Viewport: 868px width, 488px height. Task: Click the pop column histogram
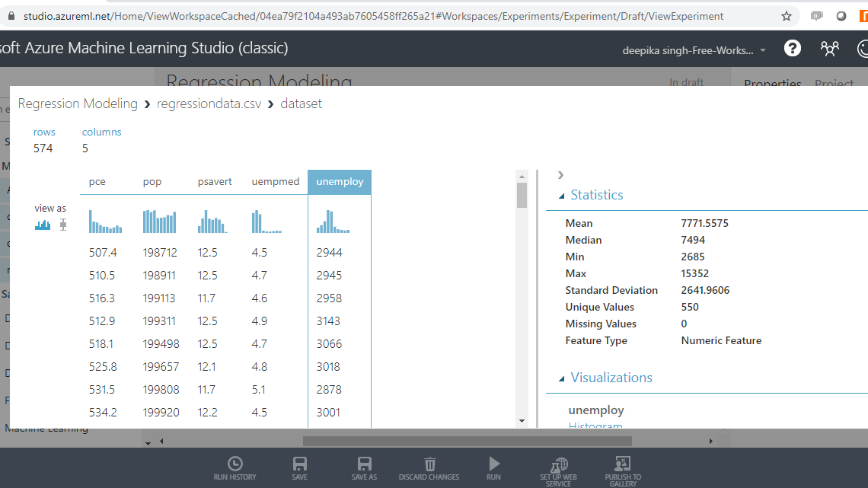click(159, 222)
